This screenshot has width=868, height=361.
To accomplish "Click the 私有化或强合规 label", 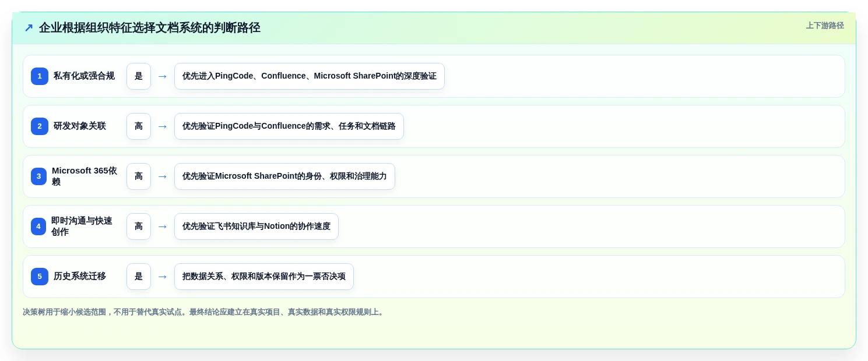I will [84, 76].
